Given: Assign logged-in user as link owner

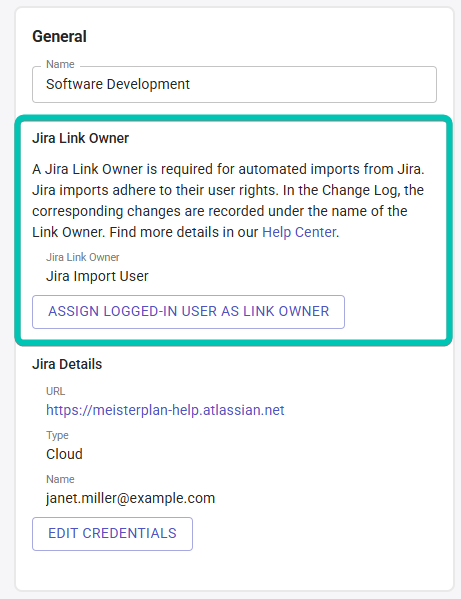Looking at the screenshot, I should [x=188, y=312].
